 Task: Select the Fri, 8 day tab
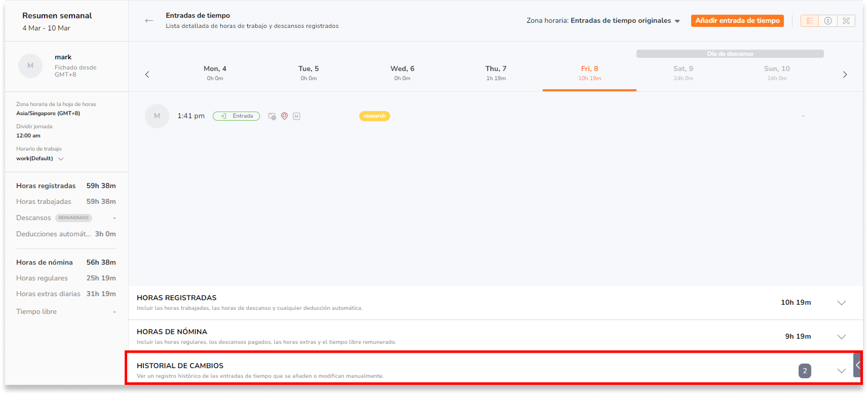(589, 73)
